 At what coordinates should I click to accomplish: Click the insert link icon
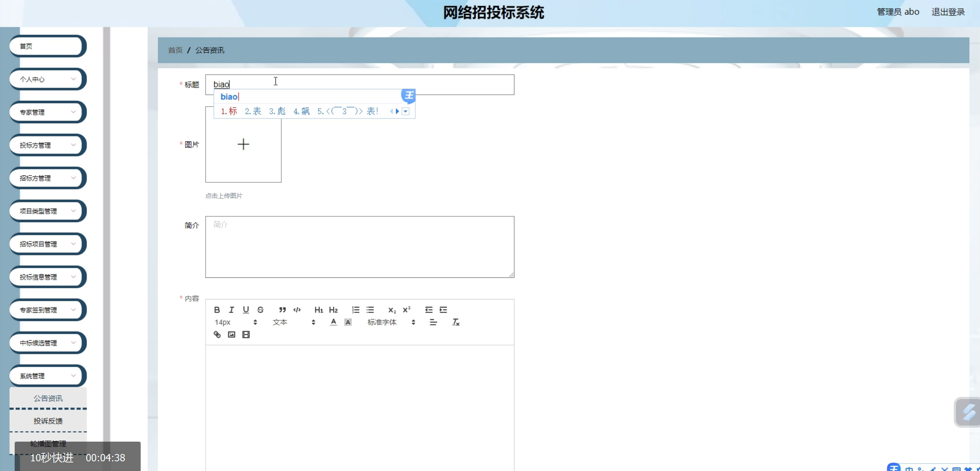(x=217, y=335)
